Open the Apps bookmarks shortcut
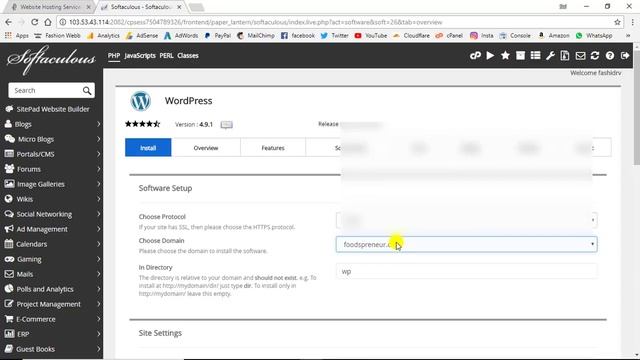 [x=17, y=36]
